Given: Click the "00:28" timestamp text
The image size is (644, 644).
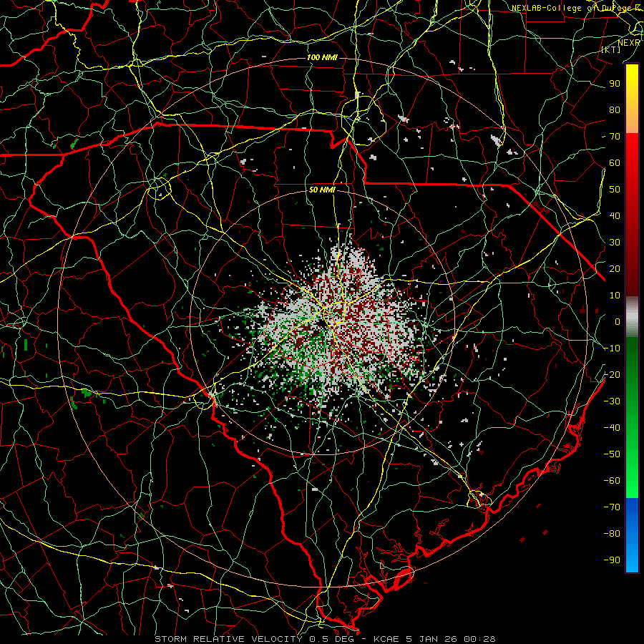Looking at the screenshot, I should (x=479, y=639).
